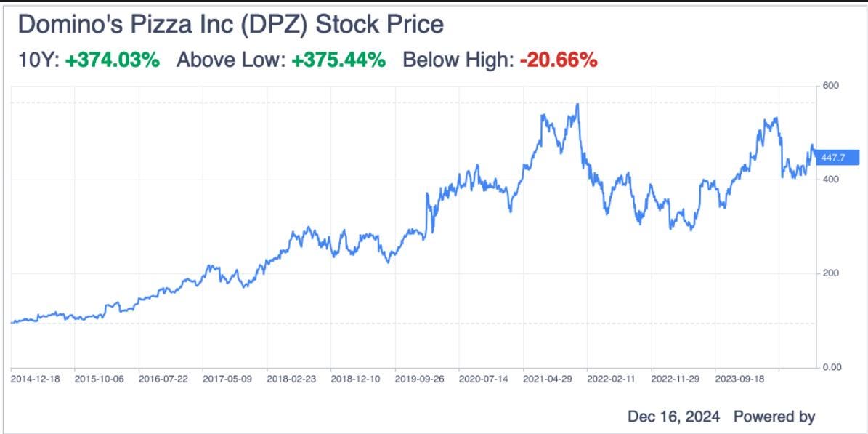
Task: Click the Powered by attribution text
Action: pyautogui.click(x=774, y=417)
